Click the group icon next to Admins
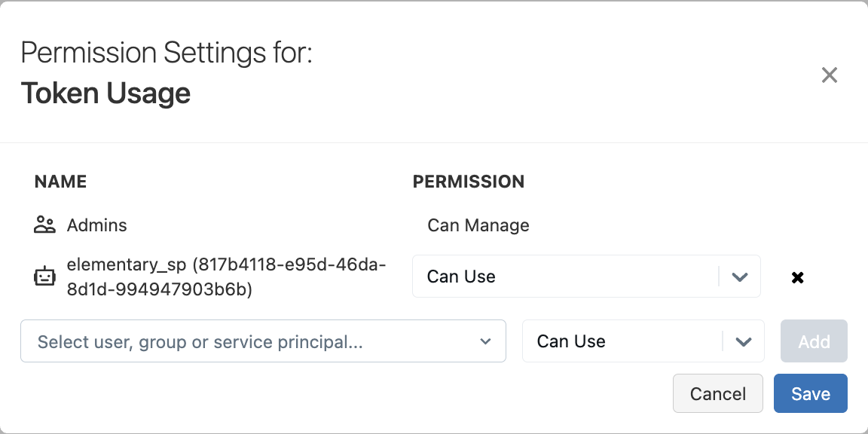 pos(44,225)
